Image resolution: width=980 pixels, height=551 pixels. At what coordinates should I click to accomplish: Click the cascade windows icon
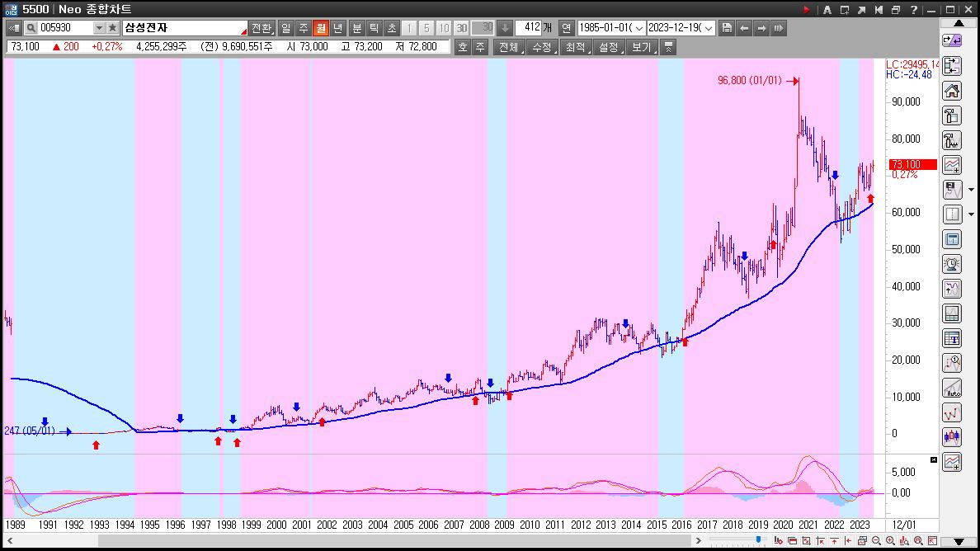coord(896,10)
